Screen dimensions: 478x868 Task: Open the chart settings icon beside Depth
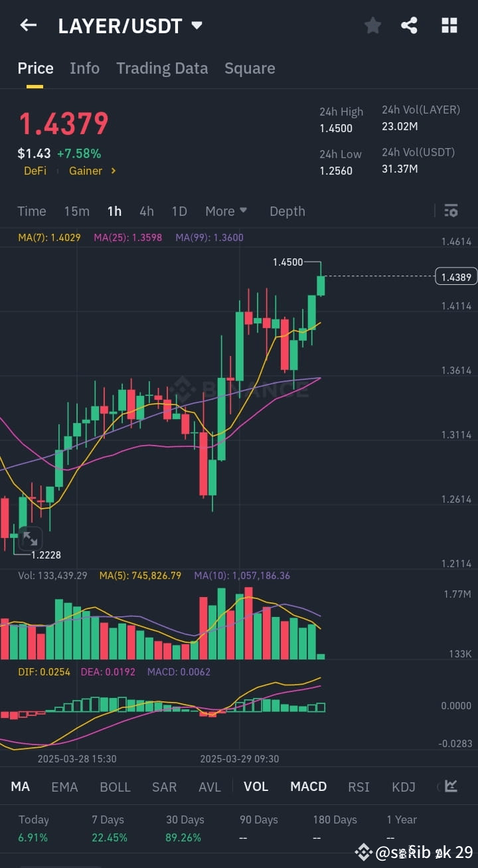[x=451, y=211]
